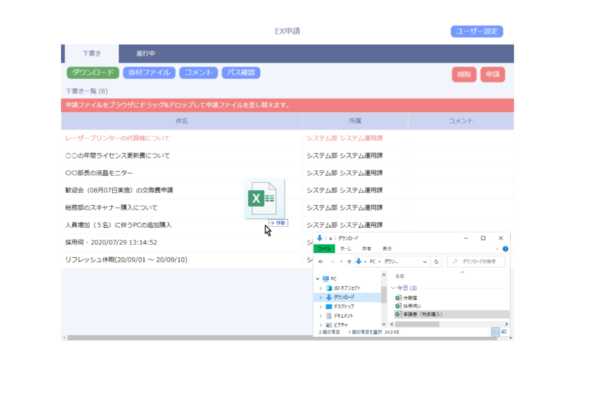
Task: Open ユーザー設定 user settings
Action: (x=476, y=32)
